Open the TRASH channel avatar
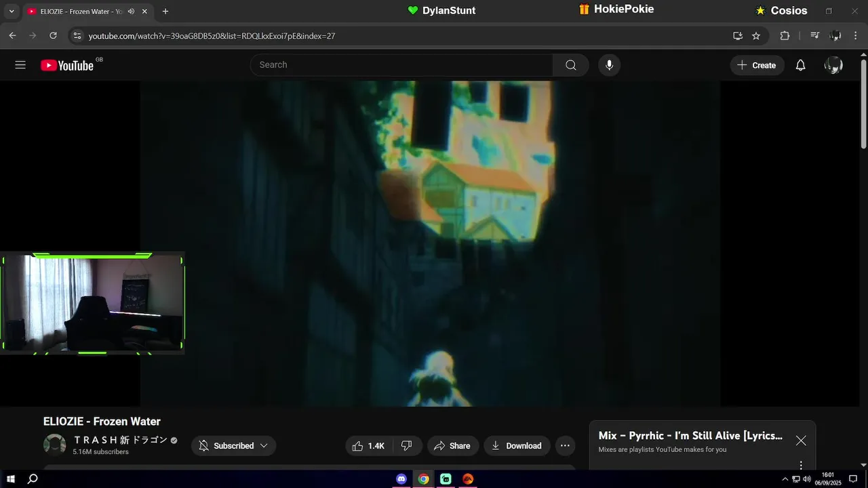This screenshot has height=488, width=868. click(54, 445)
